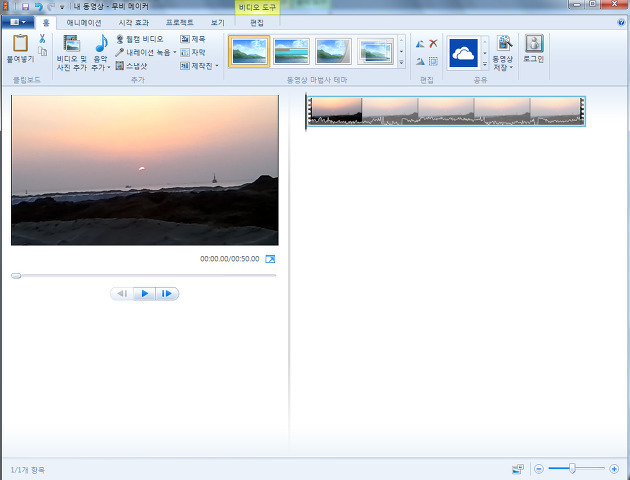The image size is (630, 480).
Task: Select the sunset clip on the storyboard
Action: (446, 111)
